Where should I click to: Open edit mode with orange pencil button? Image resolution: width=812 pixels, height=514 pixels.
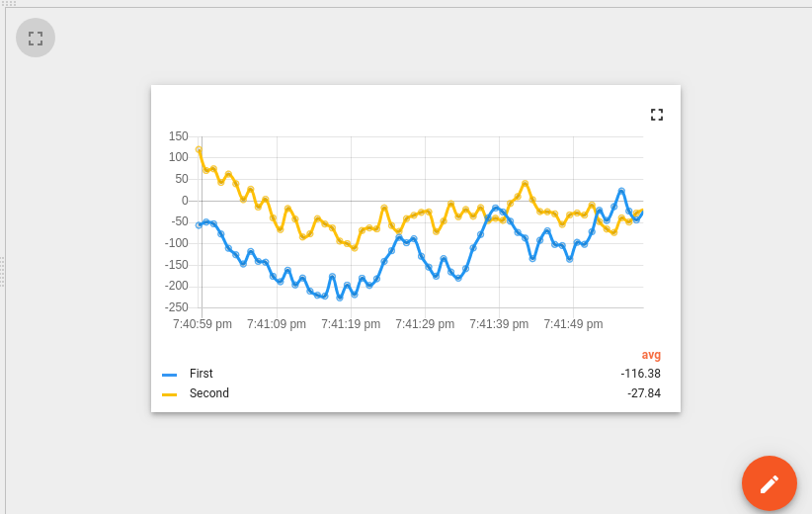[769, 483]
